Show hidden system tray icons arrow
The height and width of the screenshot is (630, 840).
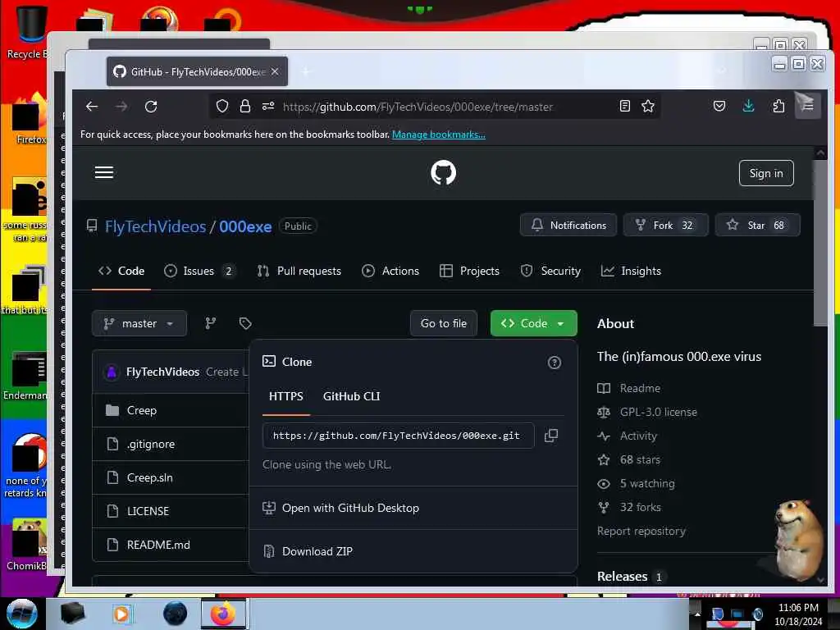(697, 614)
